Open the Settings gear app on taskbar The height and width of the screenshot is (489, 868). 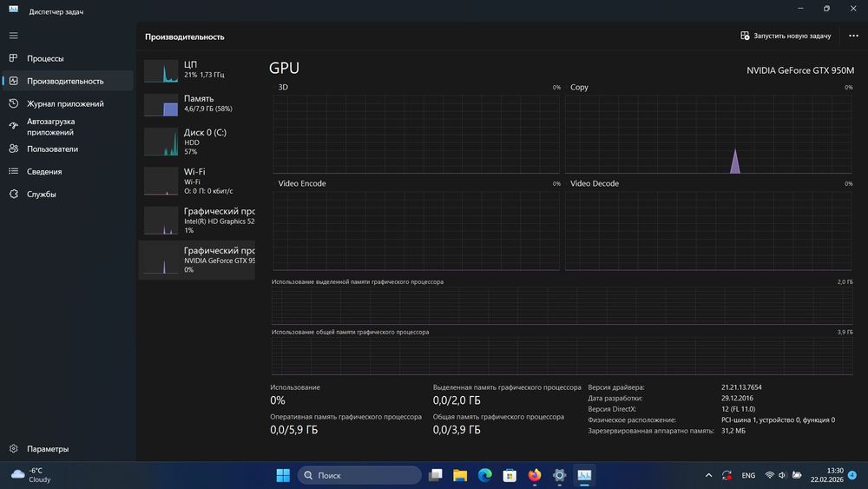coord(560,475)
